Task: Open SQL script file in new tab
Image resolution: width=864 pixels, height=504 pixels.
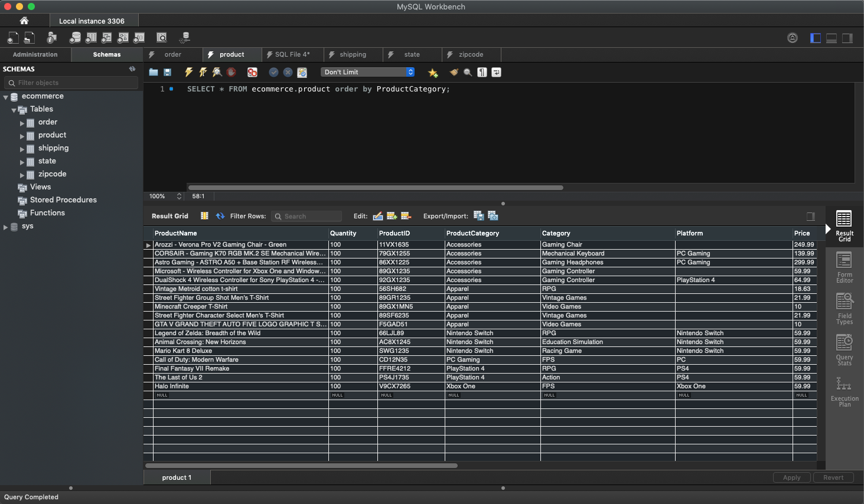Action: pos(29,38)
